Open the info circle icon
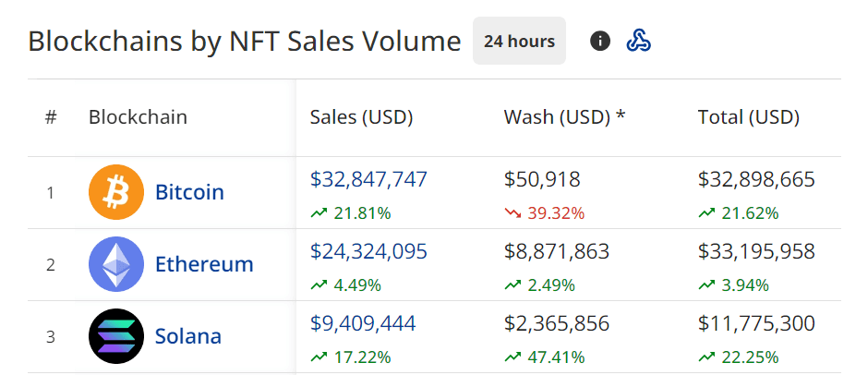The height and width of the screenshot is (375, 868). (600, 41)
